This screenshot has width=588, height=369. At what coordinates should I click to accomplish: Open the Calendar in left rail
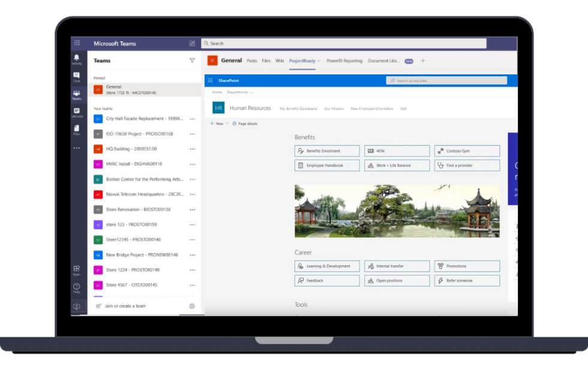point(77,113)
